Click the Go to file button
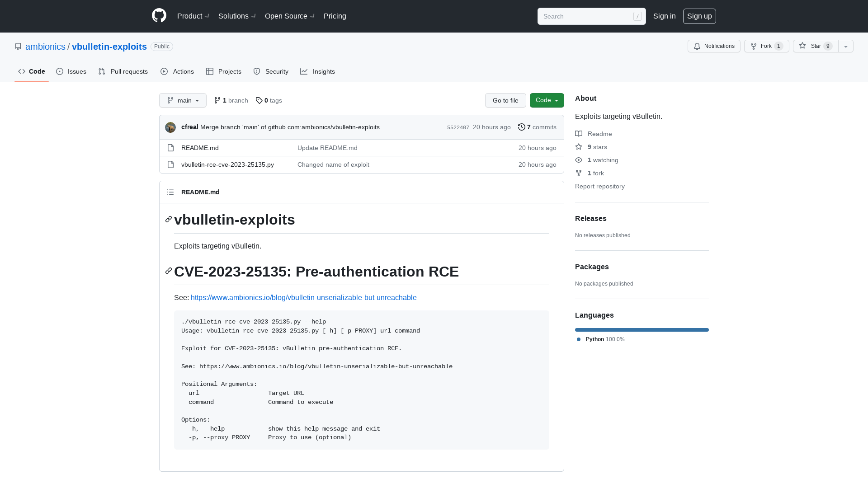This screenshot has height=488, width=868. [x=505, y=100]
